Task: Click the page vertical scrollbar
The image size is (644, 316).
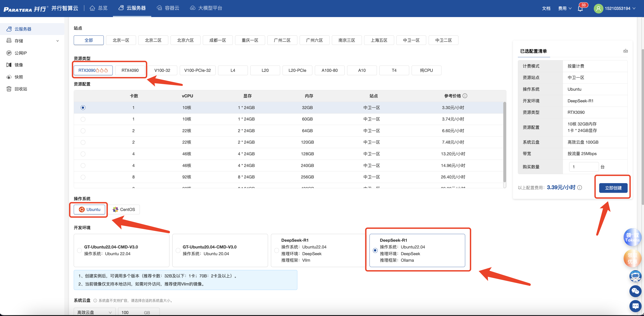Action: tap(642, 127)
